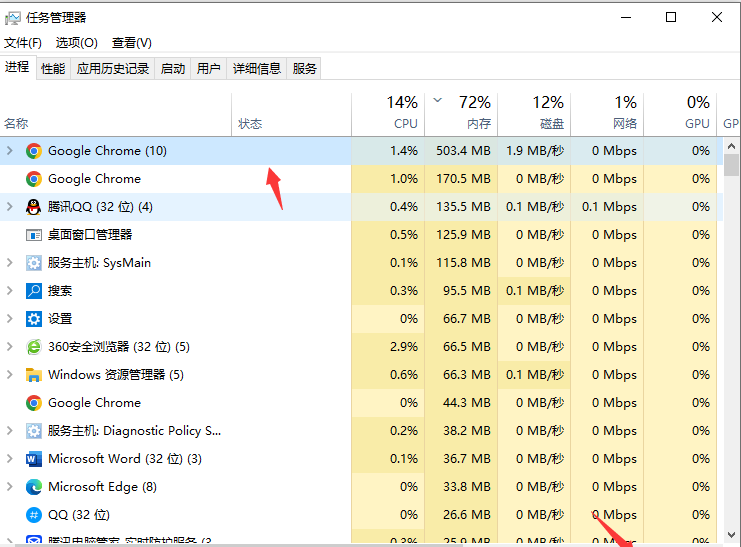Switch to the 应用历史记录 tab
The image size is (741, 547).
click(x=112, y=69)
